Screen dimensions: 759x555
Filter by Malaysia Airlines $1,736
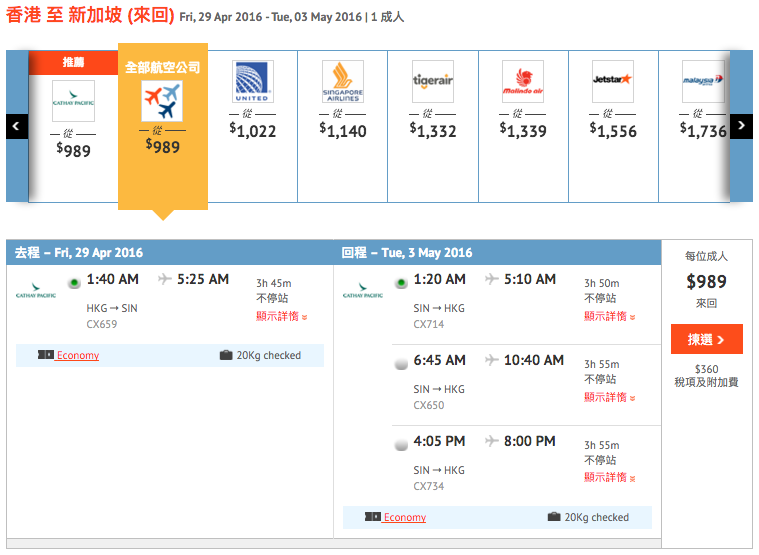pyautogui.click(x=694, y=126)
